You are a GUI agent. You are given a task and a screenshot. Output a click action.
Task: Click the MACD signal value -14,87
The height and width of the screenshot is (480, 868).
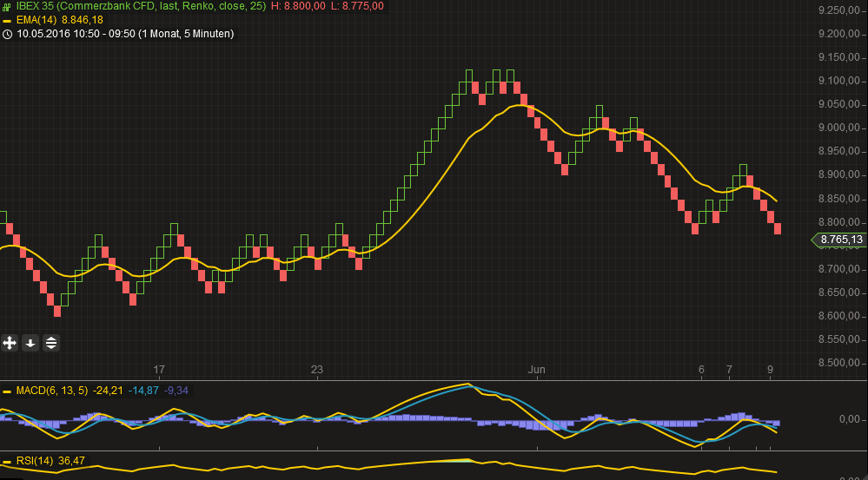[143, 391]
